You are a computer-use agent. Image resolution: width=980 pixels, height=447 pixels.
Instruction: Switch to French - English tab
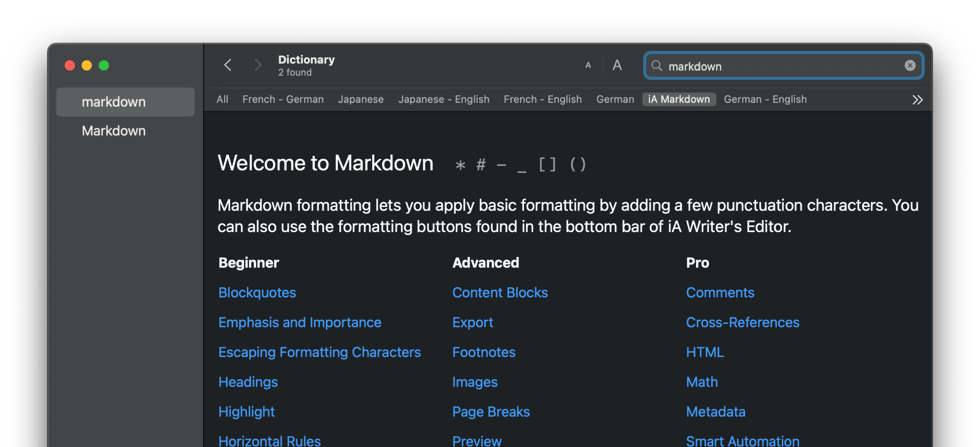[x=543, y=99]
